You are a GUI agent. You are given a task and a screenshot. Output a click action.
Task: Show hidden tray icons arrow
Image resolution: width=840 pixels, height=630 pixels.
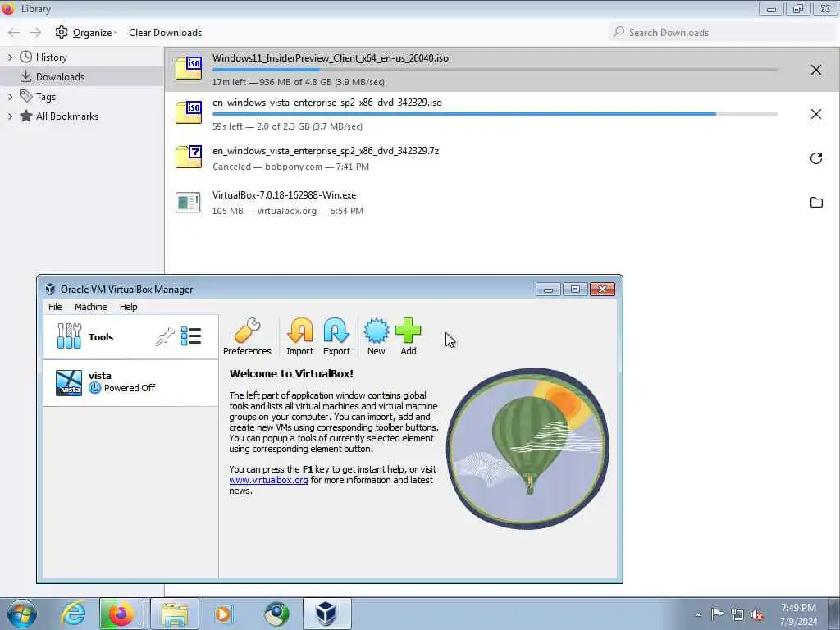(697, 614)
